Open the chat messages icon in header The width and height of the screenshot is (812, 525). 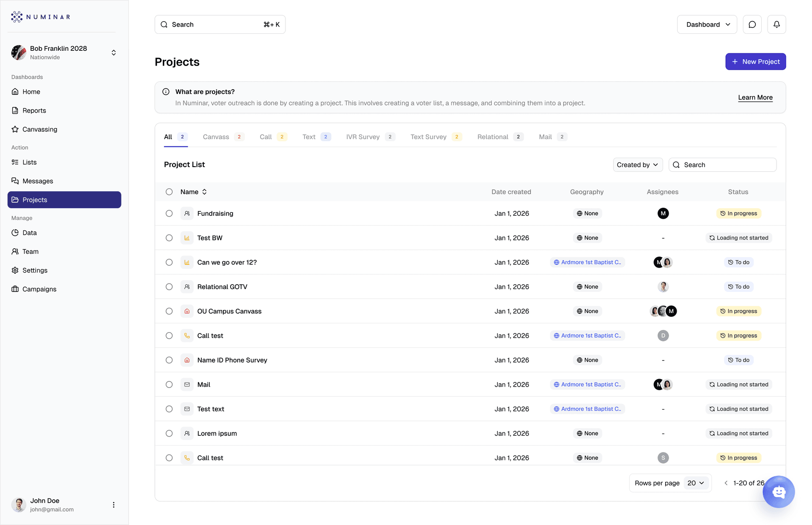click(x=752, y=25)
